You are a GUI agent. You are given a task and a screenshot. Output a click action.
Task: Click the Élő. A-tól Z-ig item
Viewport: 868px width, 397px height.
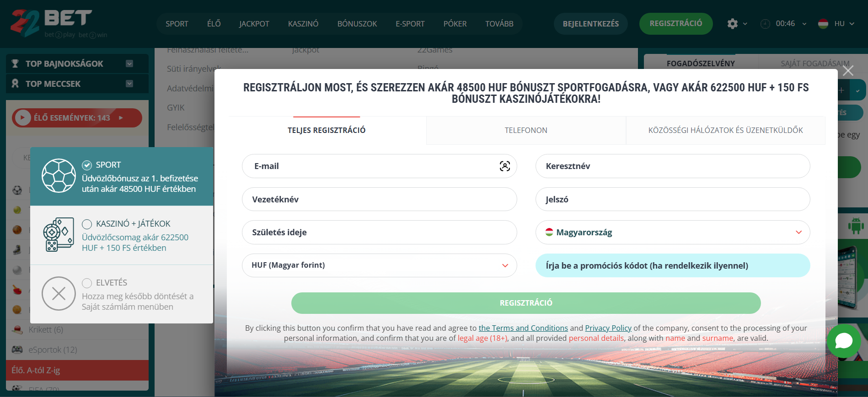(77, 370)
